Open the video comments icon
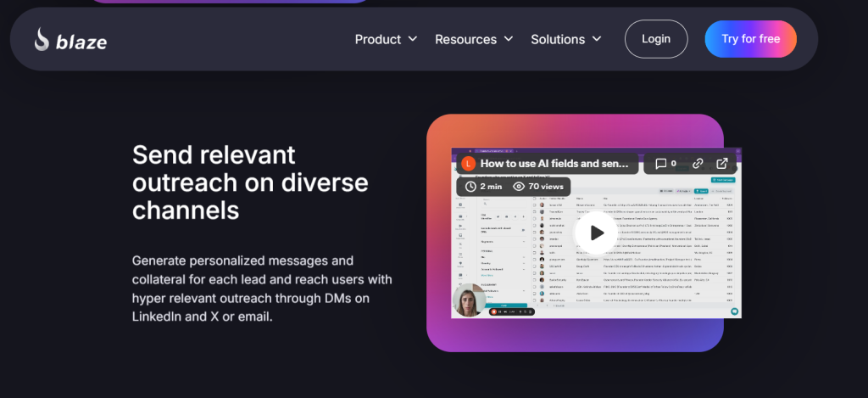This screenshot has height=398, width=868. coord(661,163)
